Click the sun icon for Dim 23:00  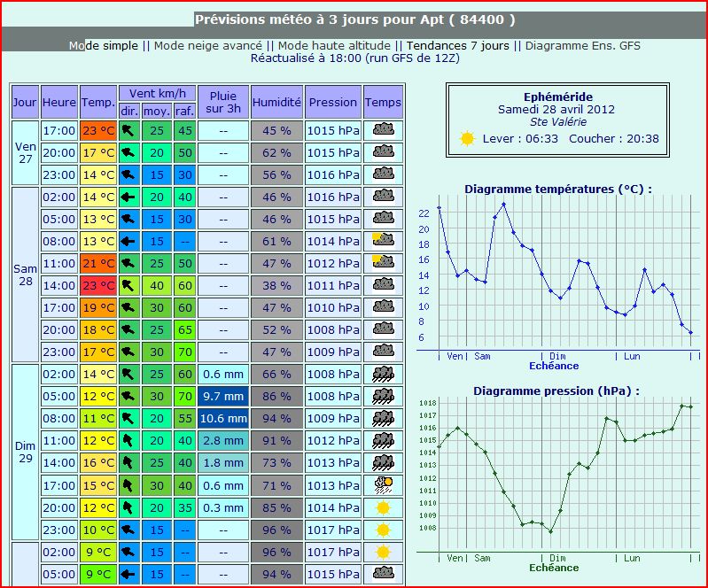click(x=384, y=530)
